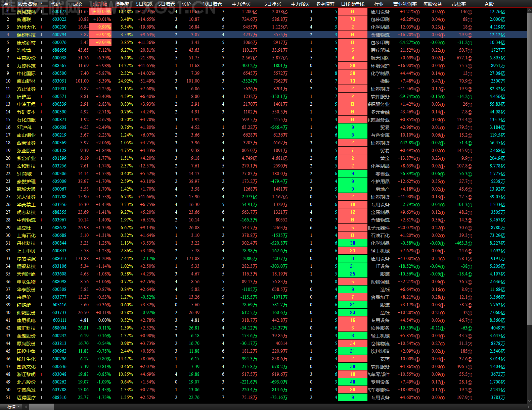This screenshot has width=532, height=410.
Task: Click the A股 column header
Action: (x=489, y=4)
